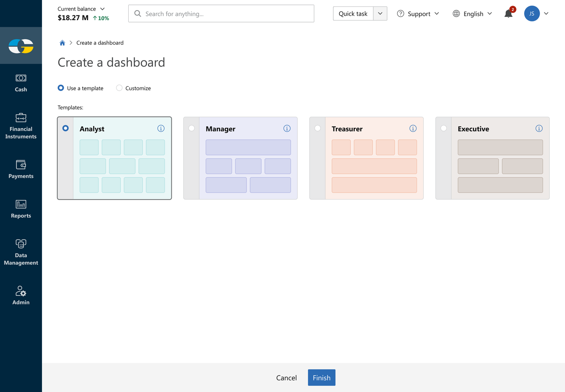Show info for Manager template
The image size is (565, 392).
[x=287, y=129]
